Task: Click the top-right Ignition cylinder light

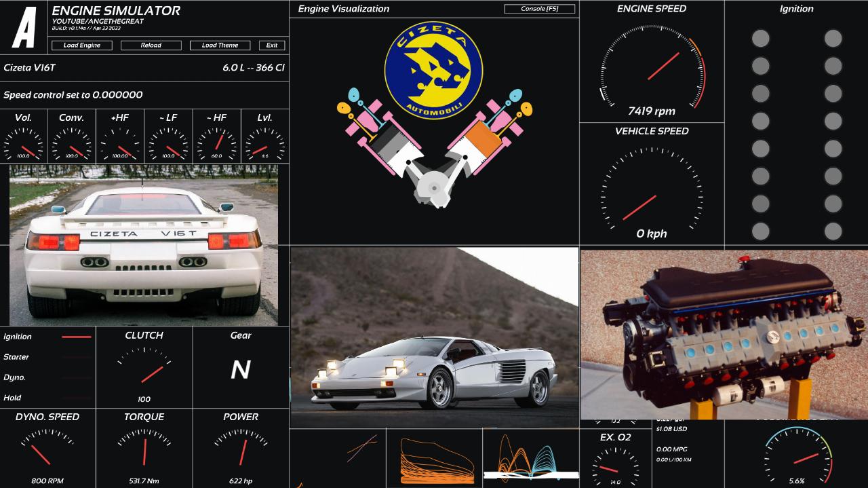Action: click(833, 38)
